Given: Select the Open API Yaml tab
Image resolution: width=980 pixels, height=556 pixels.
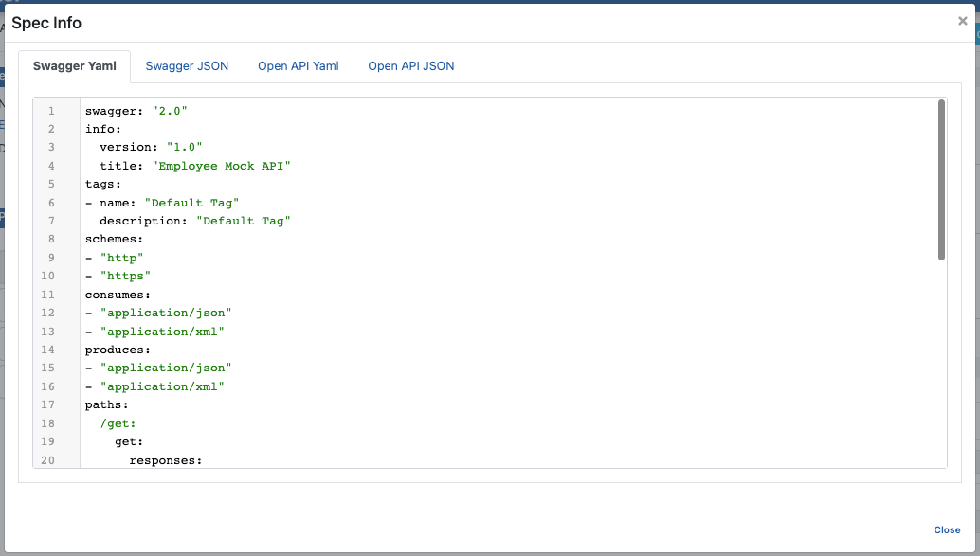Looking at the screenshot, I should 298,66.
